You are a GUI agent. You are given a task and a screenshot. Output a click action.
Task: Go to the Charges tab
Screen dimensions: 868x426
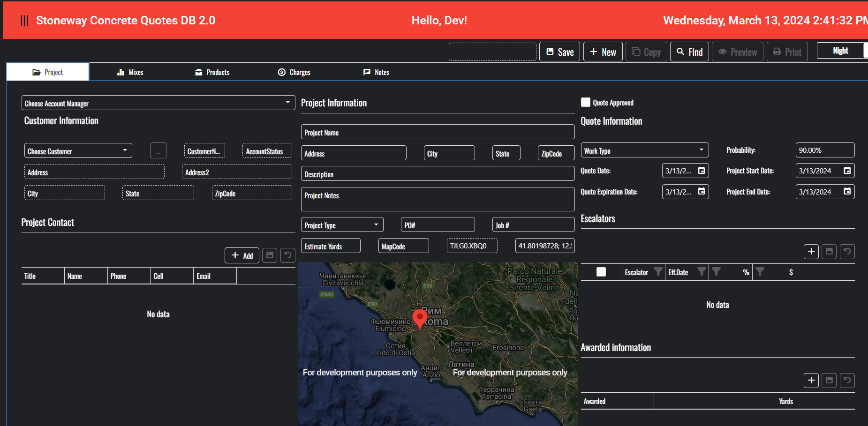pos(294,72)
